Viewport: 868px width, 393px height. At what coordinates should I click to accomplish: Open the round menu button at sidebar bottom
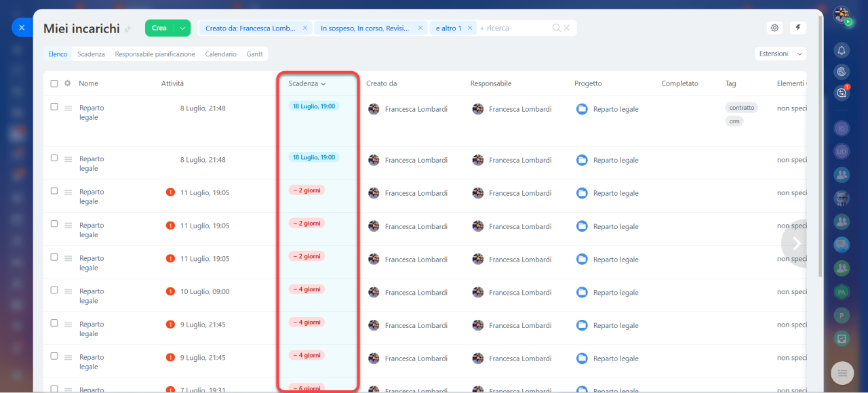pyautogui.click(x=842, y=373)
